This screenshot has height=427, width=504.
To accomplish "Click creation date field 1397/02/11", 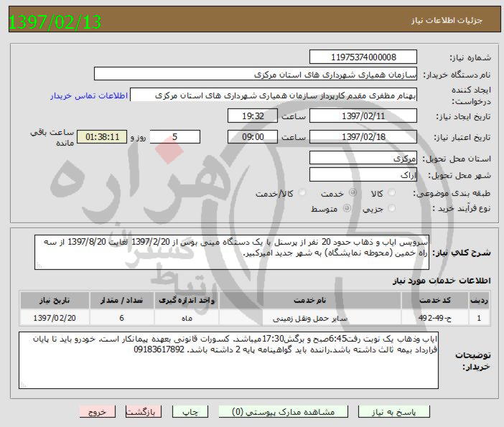I will 363,116.
